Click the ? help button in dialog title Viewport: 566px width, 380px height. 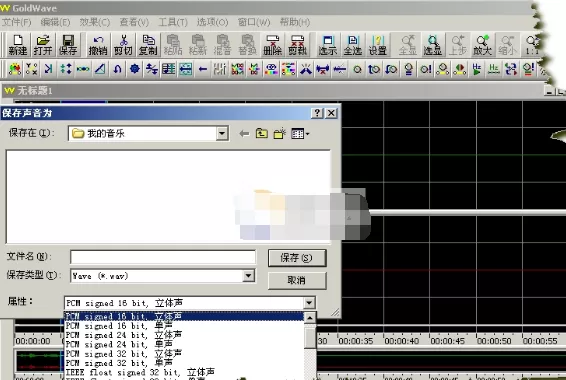[317, 113]
